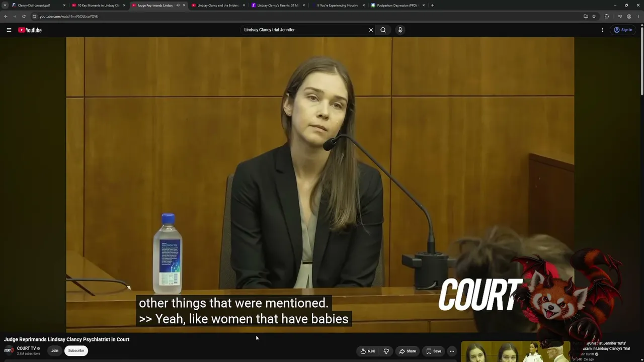This screenshot has height=362, width=644.
Task: Share this video
Action: tap(408, 351)
